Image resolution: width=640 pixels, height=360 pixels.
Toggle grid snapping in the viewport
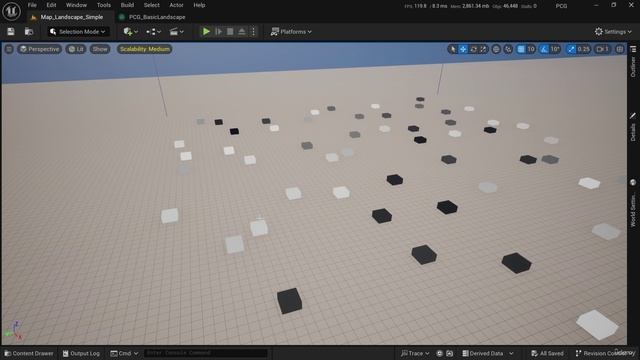[521, 49]
